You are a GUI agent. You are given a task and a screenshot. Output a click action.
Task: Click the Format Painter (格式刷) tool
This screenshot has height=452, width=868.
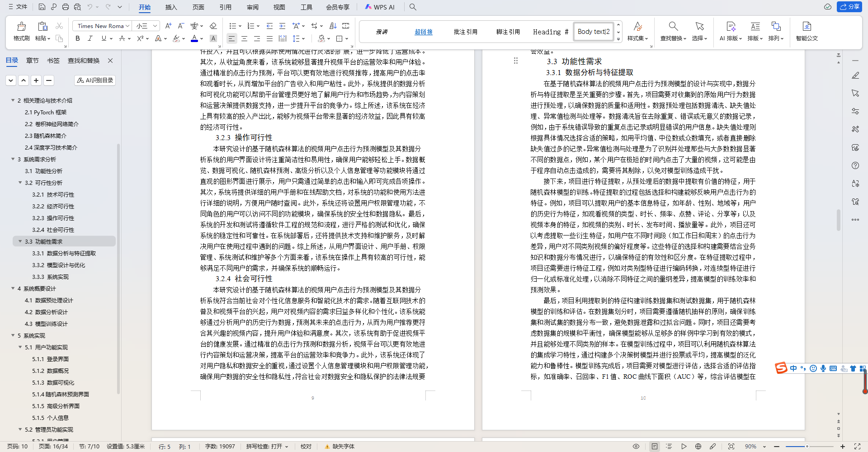(x=21, y=31)
